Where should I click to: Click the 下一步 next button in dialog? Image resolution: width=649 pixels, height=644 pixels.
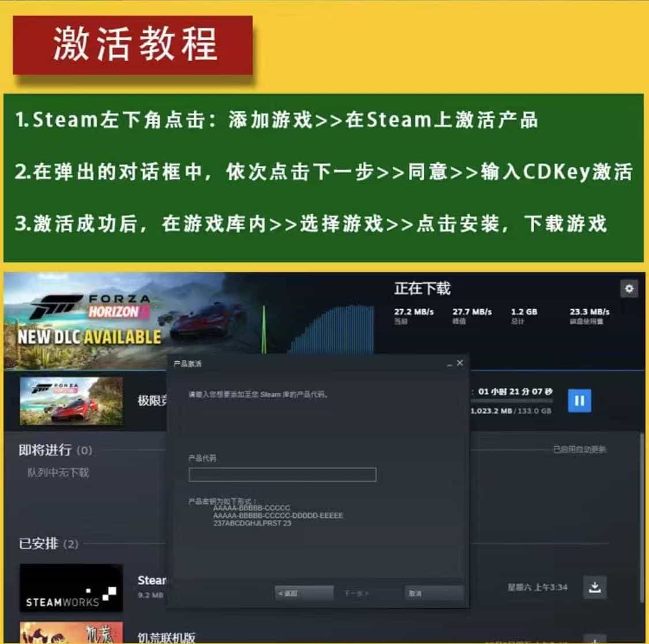(357, 593)
